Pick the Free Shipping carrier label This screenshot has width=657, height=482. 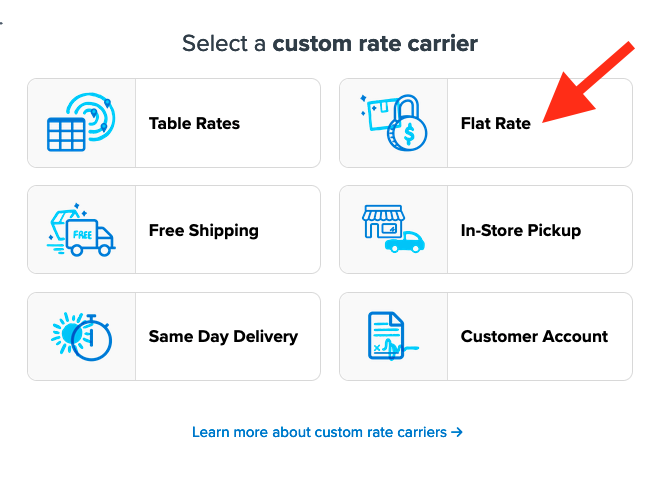click(203, 230)
